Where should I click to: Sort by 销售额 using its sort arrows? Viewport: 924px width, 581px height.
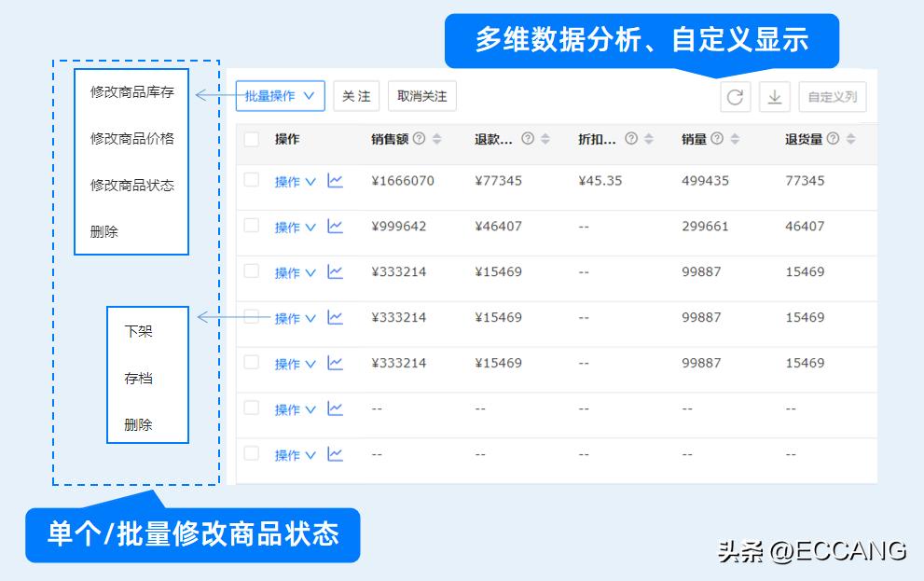[436, 138]
